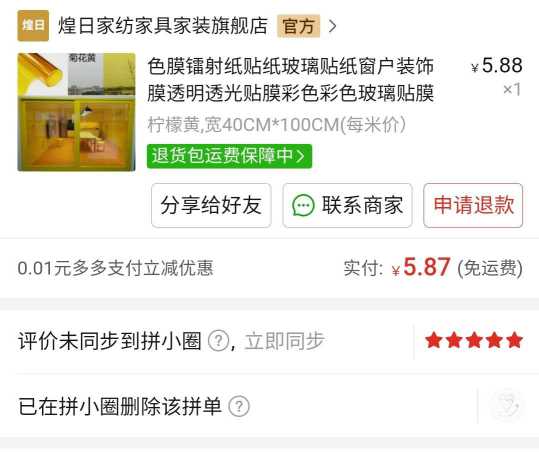
Task: Tap 申请退款 to request a refund
Action: tap(473, 205)
